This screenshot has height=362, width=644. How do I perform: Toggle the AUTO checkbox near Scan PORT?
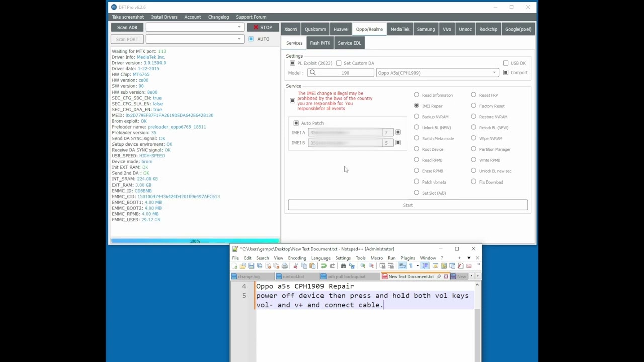251,39
